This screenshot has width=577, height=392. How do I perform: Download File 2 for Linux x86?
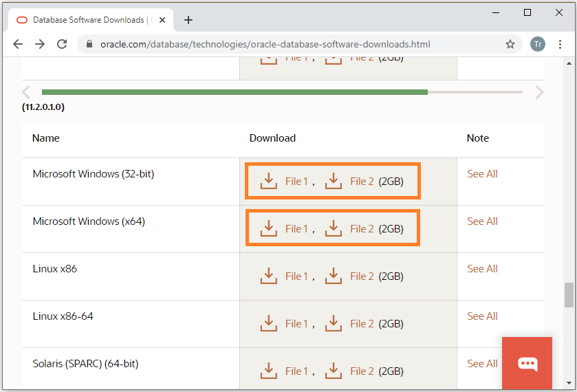click(362, 276)
